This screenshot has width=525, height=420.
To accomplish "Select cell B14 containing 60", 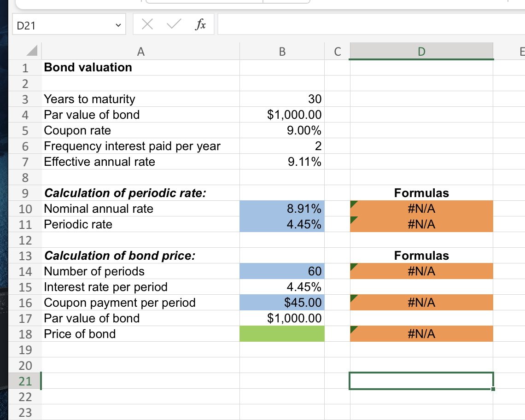I will (x=281, y=271).
